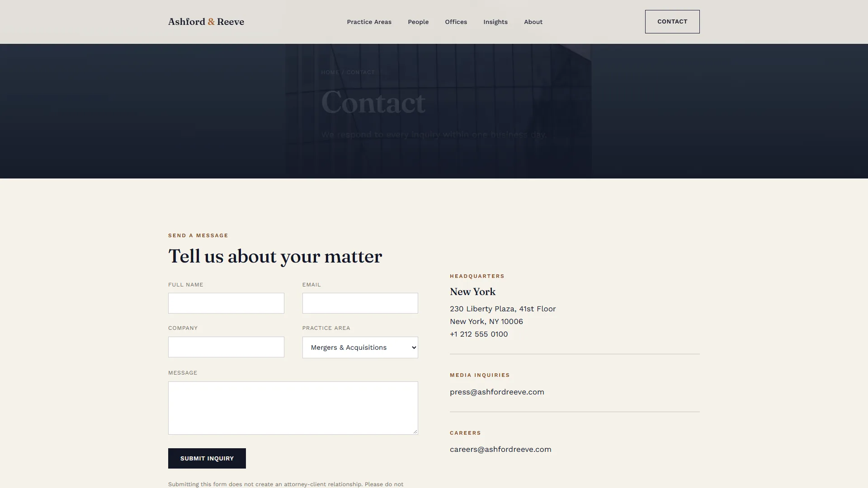Click the HOME breadcrumb link
The image size is (868, 488).
[330, 72]
